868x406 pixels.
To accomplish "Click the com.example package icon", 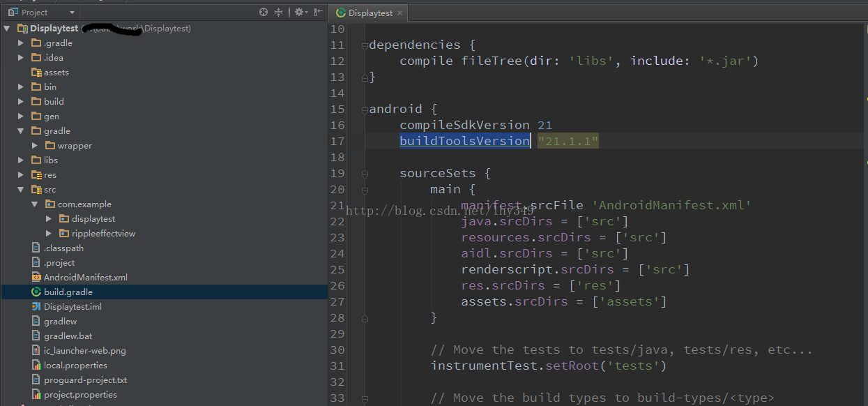I will click(x=50, y=204).
